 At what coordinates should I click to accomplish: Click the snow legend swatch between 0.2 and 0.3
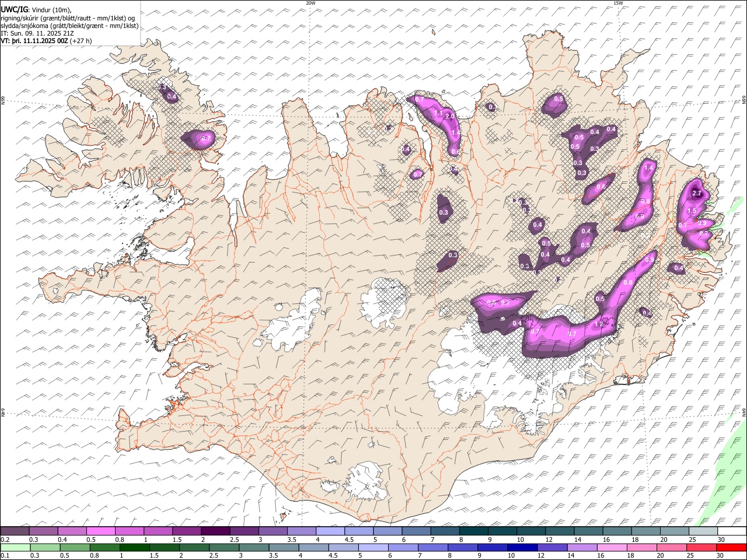click(15, 531)
